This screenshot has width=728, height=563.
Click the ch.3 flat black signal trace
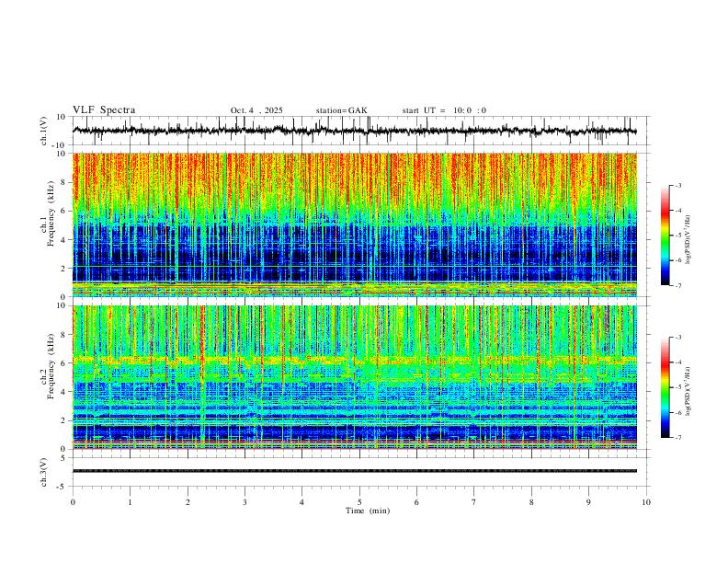click(354, 471)
